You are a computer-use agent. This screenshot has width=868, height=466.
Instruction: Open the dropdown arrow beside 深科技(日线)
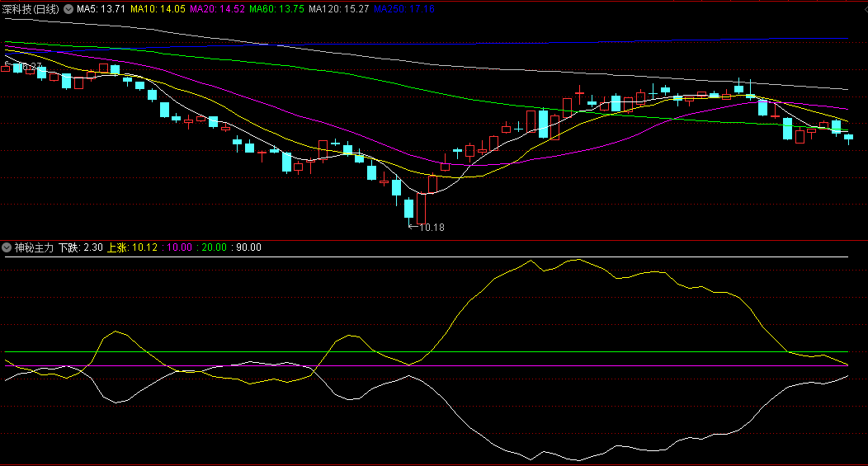[x=68, y=9]
